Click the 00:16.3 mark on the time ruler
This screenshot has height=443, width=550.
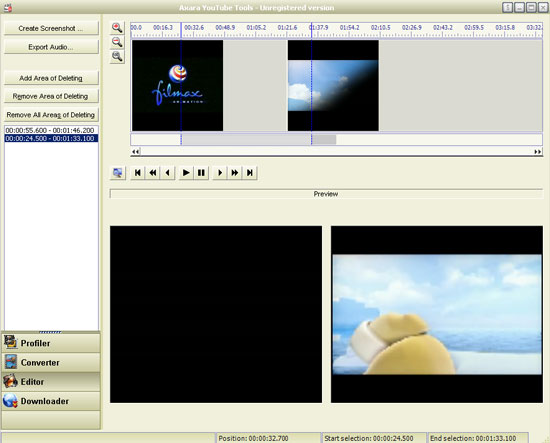point(163,27)
